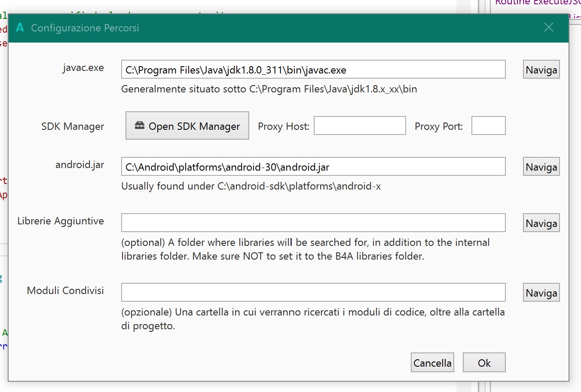The width and height of the screenshot is (581, 392).
Task: Click the javac.exe label on the left
Action: click(x=83, y=68)
